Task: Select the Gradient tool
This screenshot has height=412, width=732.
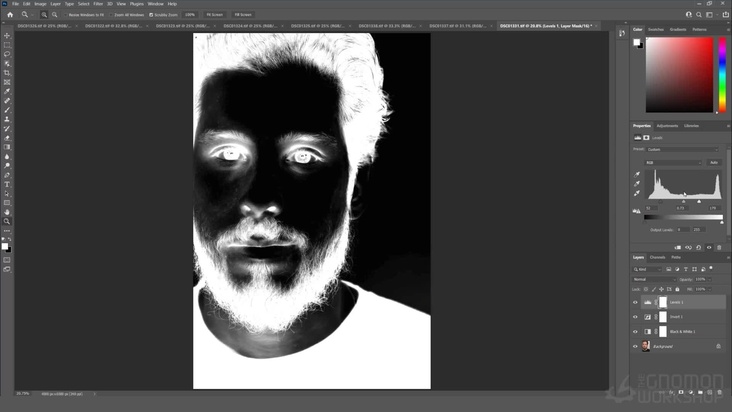Action: pos(7,147)
